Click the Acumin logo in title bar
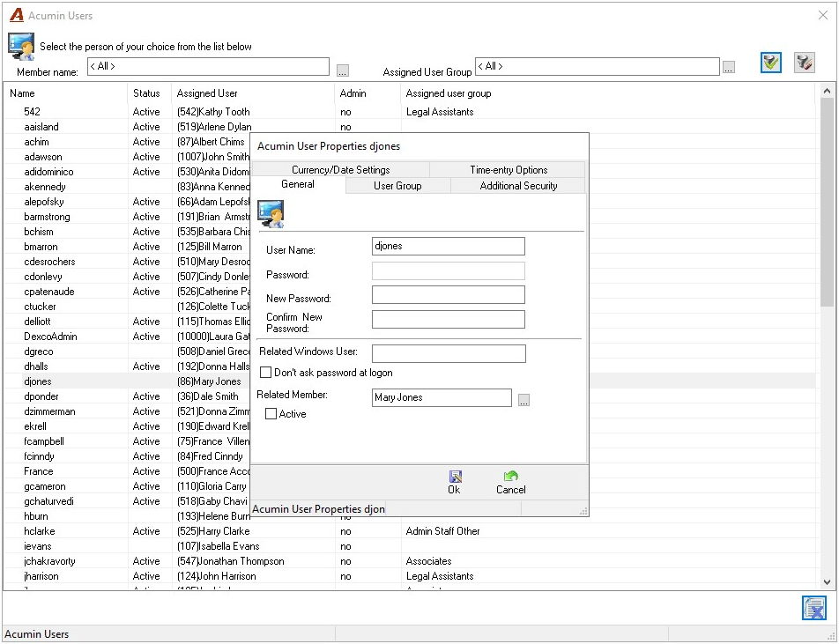Image resolution: width=839 pixels, height=644 pixels. coord(17,15)
